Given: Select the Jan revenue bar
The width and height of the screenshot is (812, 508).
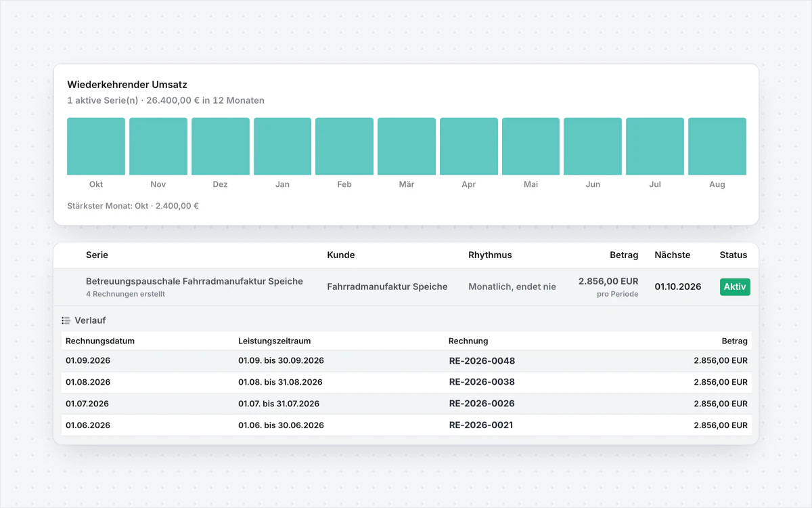Looking at the screenshot, I should 282,146.
